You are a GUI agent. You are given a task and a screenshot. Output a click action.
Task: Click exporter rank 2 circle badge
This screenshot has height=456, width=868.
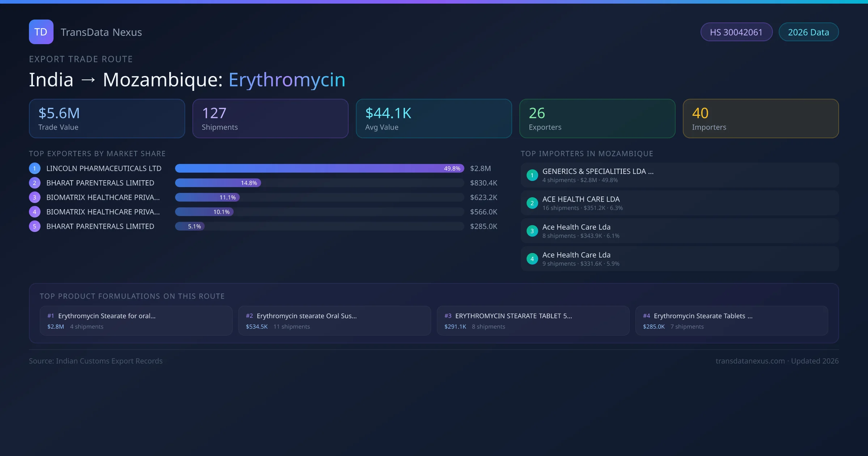tap(35, 183)
